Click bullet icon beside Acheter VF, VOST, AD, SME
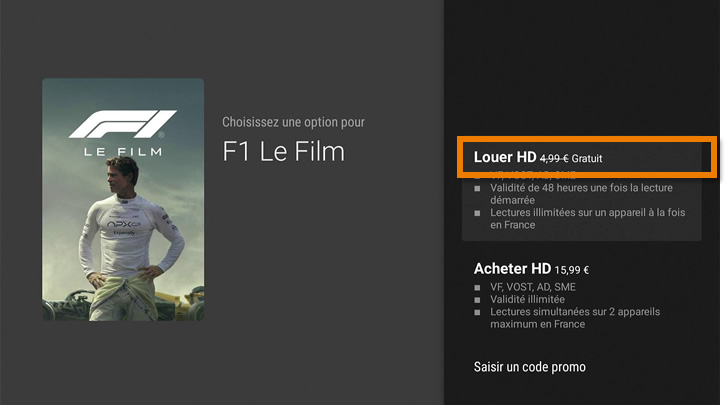 click(477, 288)
